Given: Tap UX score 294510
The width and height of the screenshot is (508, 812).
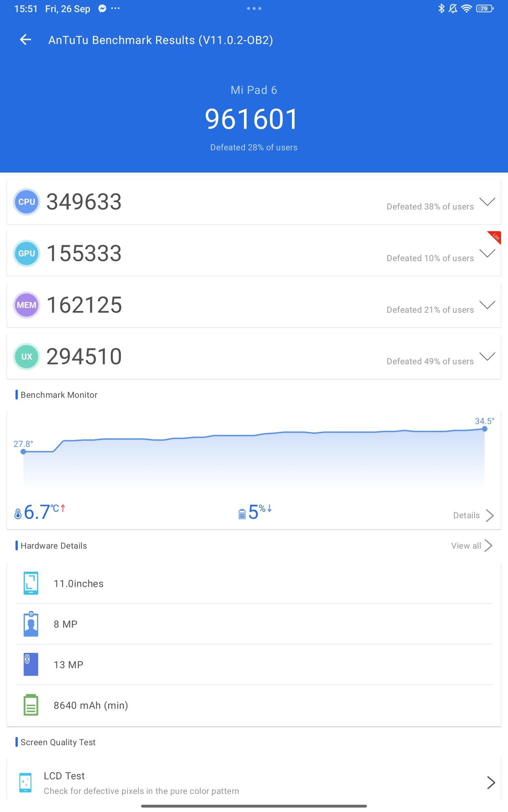Looking at the screenshot, I should click(84, 356).
